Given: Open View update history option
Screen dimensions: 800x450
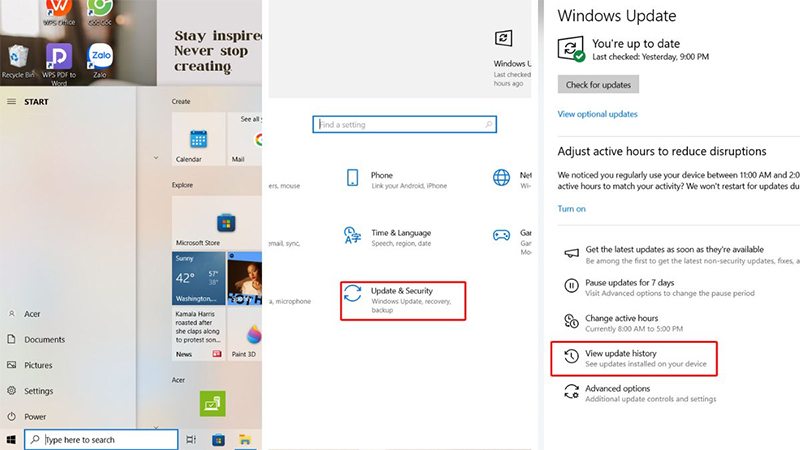Looking at the screenshot, I should pos(633,358).
